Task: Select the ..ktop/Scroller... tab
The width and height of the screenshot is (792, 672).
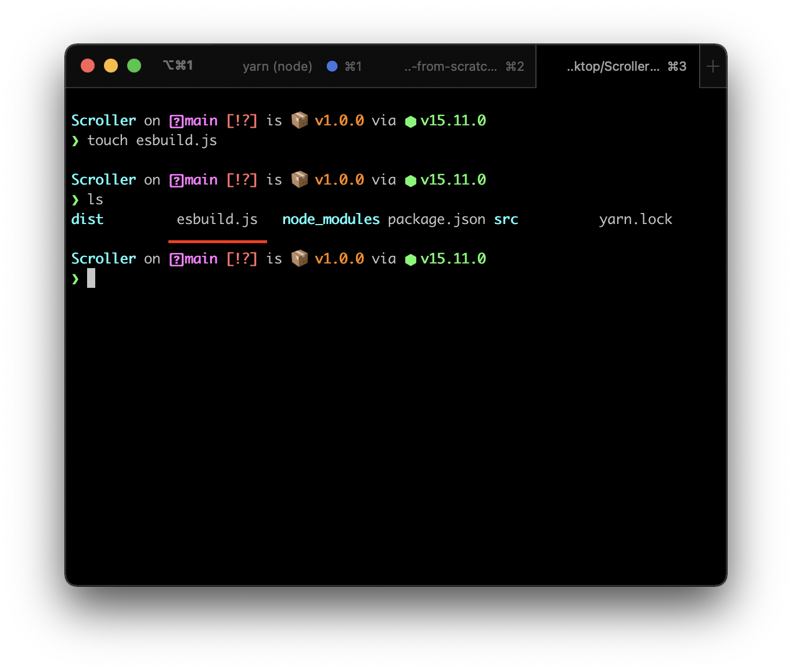Action: tap(614, 66)
